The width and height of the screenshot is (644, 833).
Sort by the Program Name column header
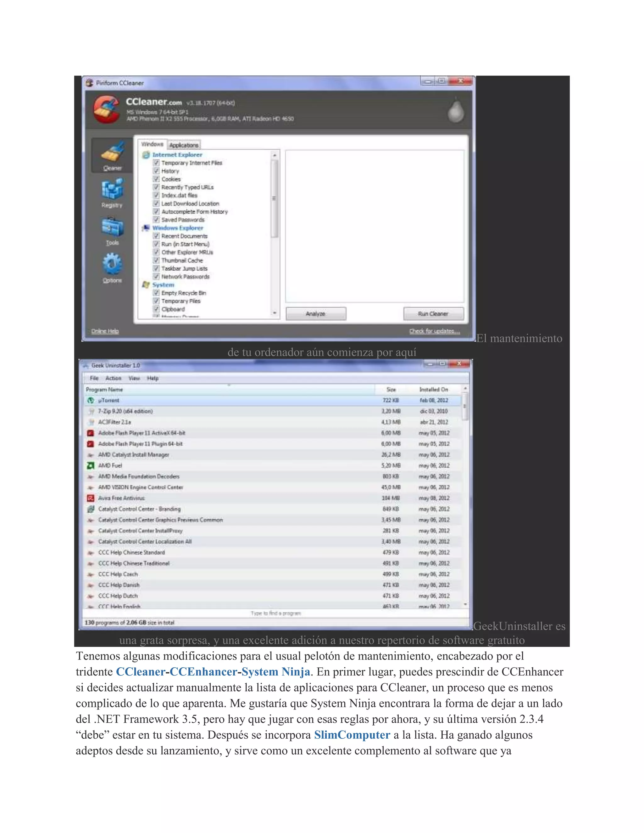pyautogui.click(x=229, y=390)
